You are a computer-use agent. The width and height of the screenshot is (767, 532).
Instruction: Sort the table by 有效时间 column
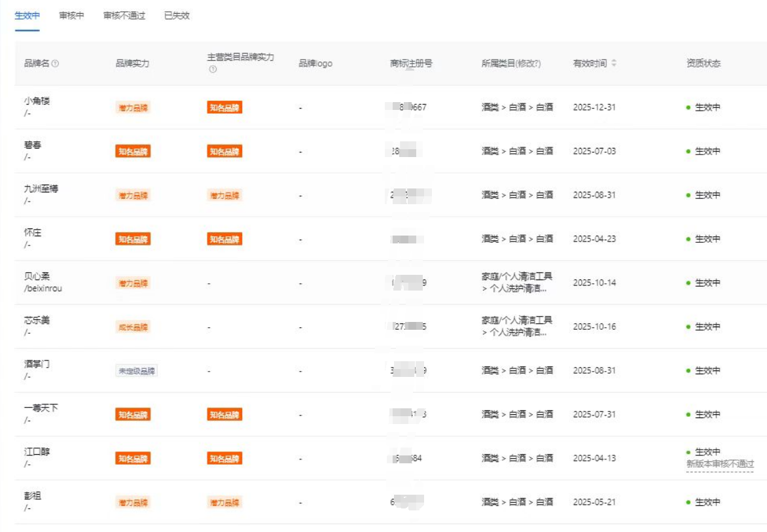click(613, 63)
